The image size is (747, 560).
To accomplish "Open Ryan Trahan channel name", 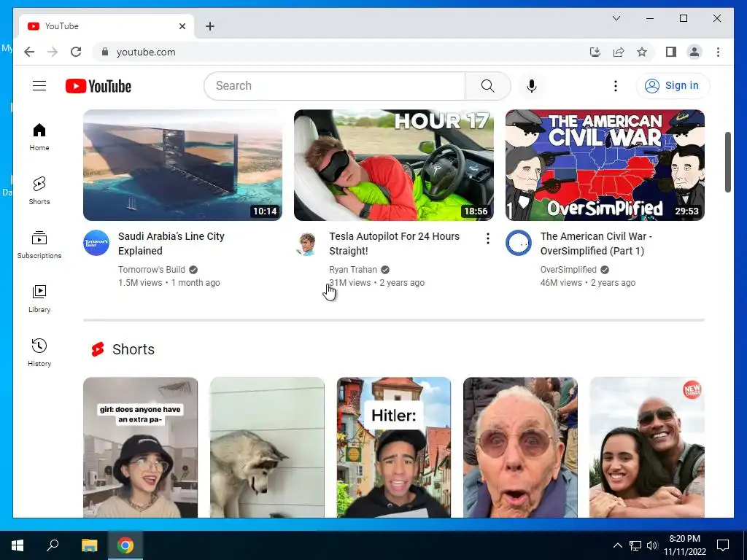I will 352,270.
